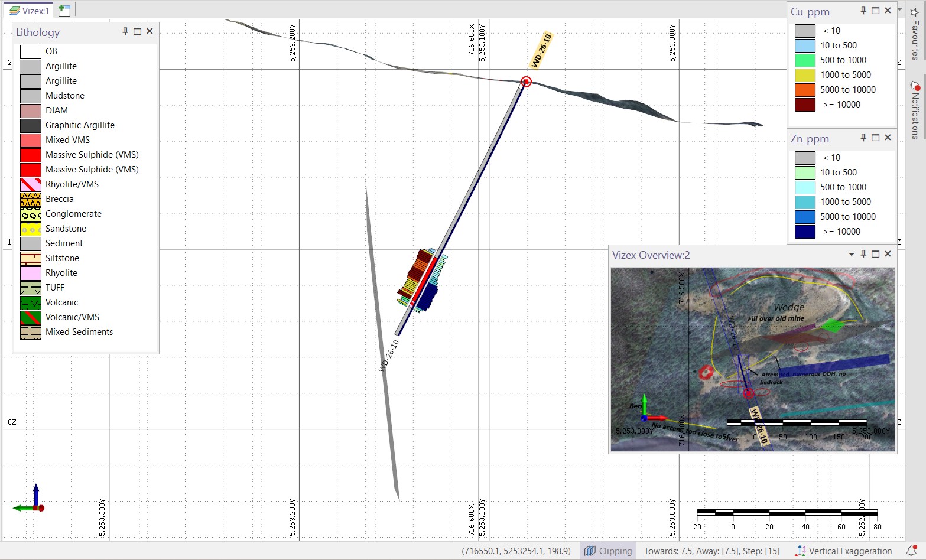Select Zn_ppm '5000 to 10000' blue swatch
Viewport: 926px width, 560px height.
805,217
